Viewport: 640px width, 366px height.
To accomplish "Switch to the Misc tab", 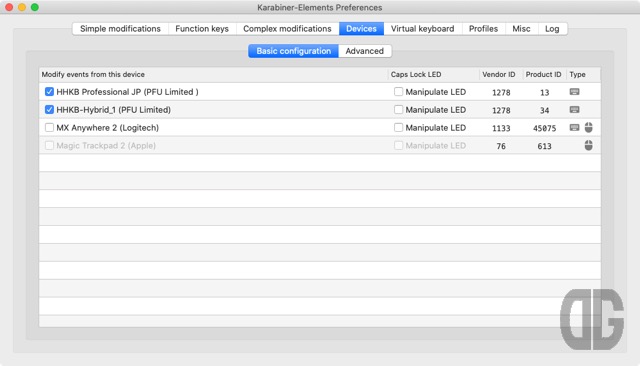I will [x=521, y=29].
